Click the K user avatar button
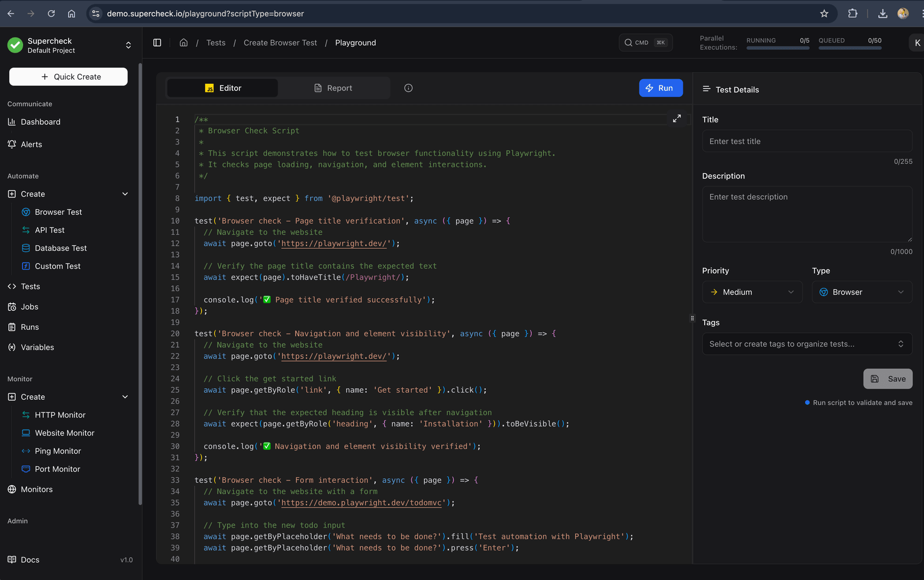The image size is (924, 580). pos(917,43)
